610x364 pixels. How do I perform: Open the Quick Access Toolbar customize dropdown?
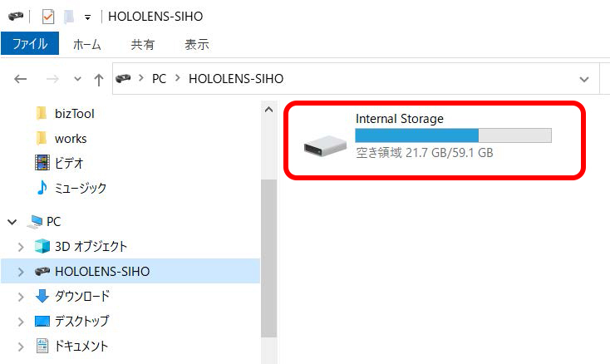point(87,17)
